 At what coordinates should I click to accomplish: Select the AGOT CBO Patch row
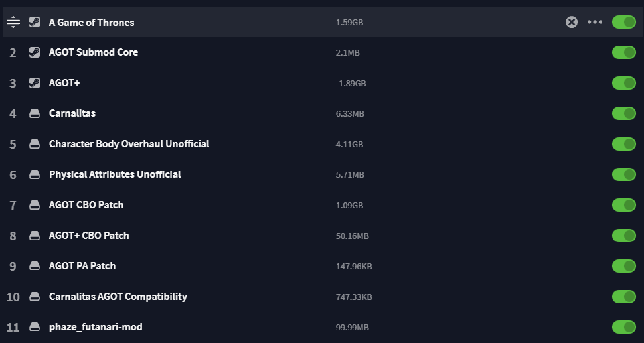(322, 205)
